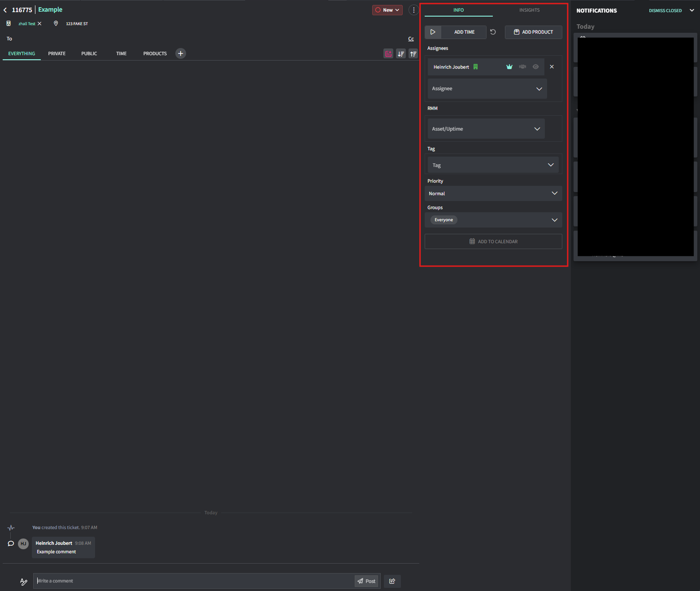Add a new tab with the plus button

[181, 53]
